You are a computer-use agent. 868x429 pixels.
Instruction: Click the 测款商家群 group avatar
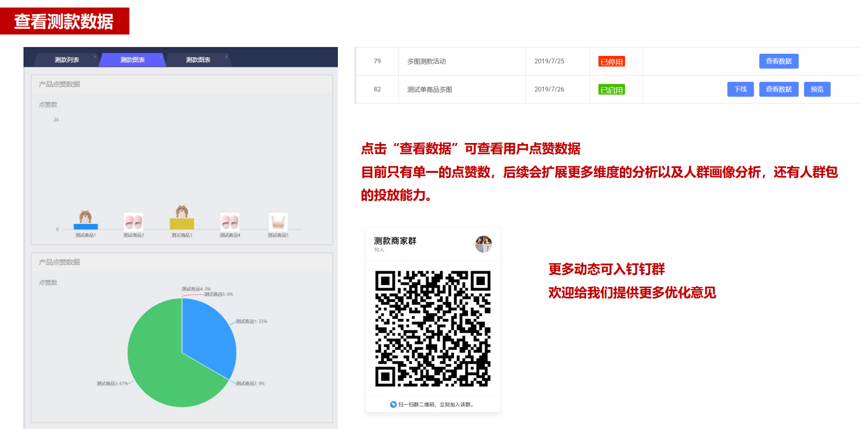pyautogui.click(x=484, y=244)
